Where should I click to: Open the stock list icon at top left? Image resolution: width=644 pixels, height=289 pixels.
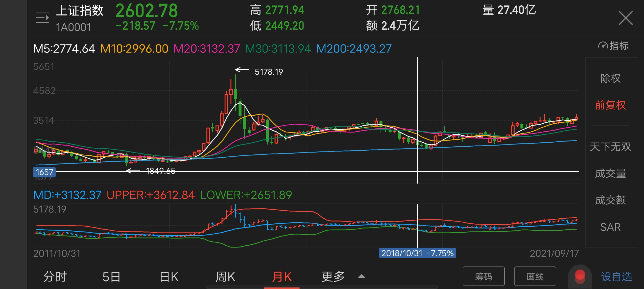[x=43, y=17]
